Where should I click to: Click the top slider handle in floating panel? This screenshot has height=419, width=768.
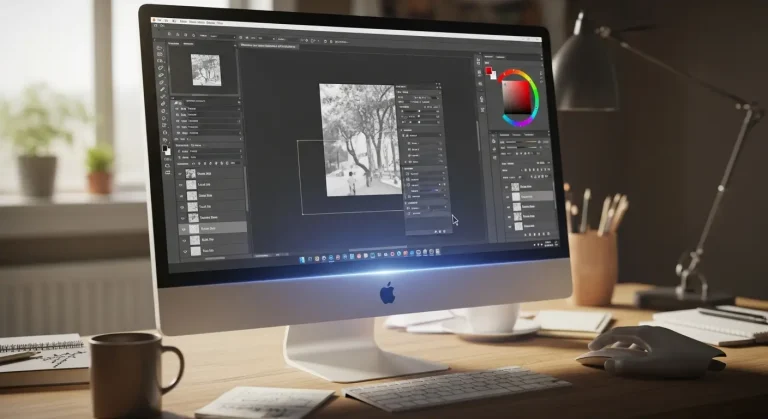click(x=419, y=111)
